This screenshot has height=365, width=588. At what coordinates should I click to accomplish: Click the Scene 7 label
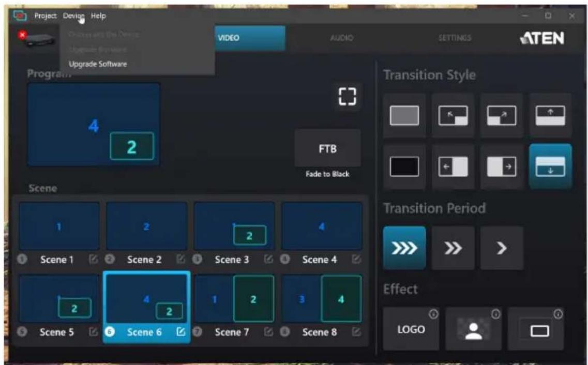click(232, 332)
